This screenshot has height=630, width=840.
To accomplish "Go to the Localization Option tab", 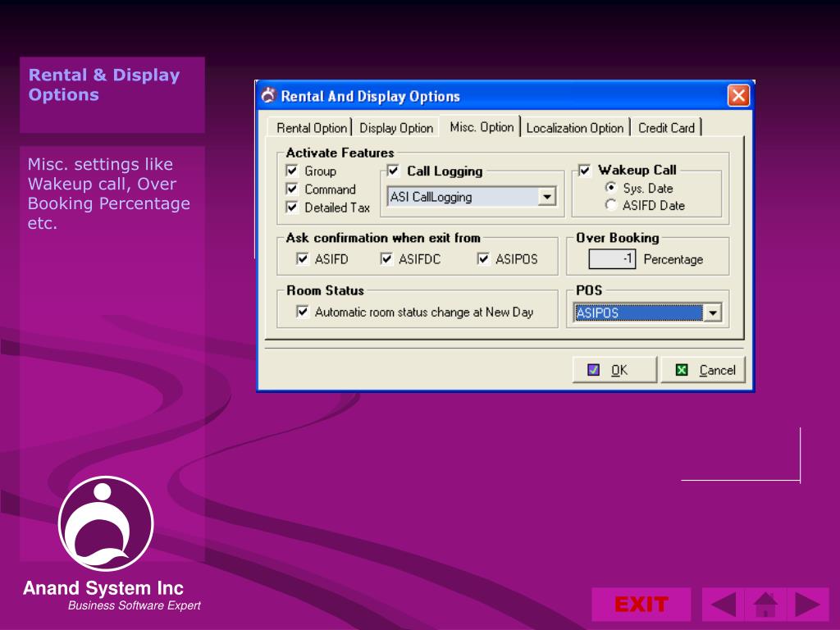I will [x=574, y=128].
